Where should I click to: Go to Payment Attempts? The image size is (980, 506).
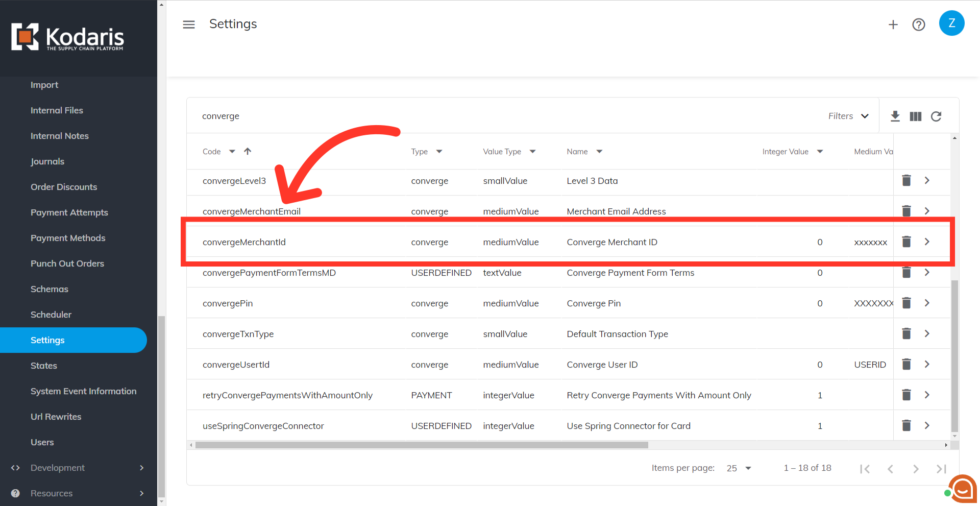click(69, 212)
